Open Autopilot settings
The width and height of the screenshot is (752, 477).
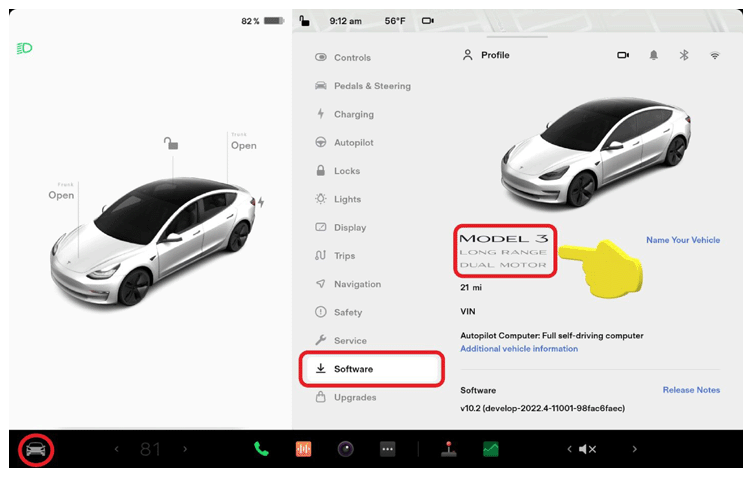(x=344, y=142)
